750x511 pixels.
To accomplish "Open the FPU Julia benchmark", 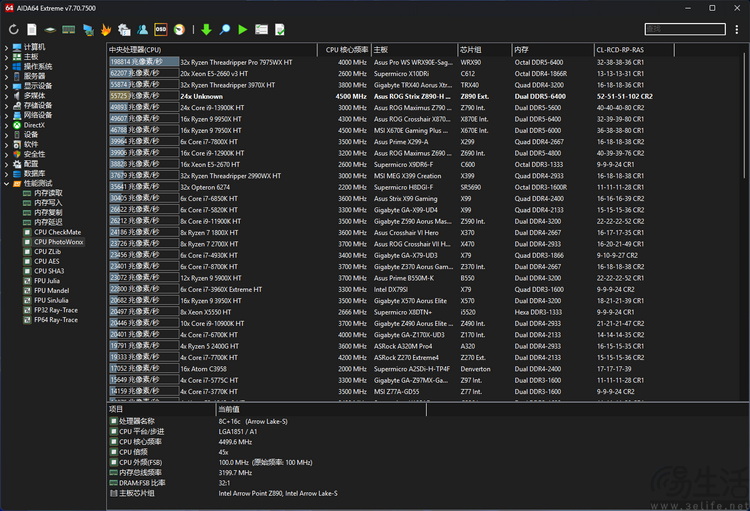I will [46, 281].
